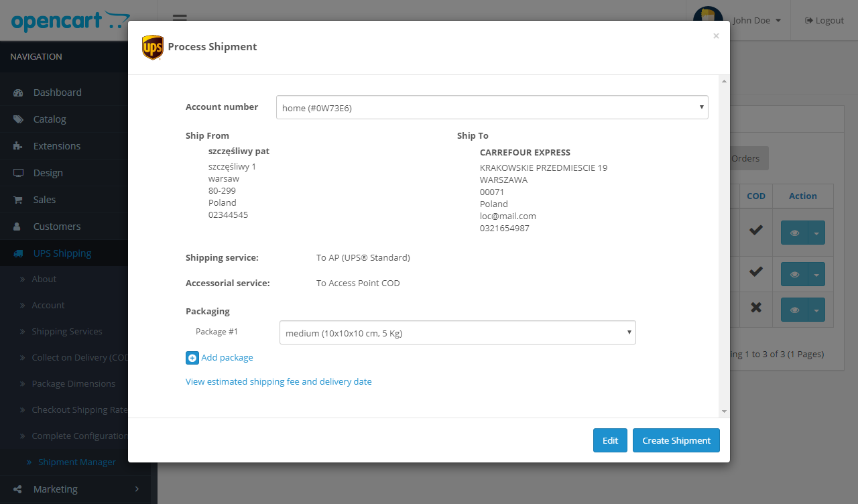Open Account under UPS Shipping

click(48, 305)
